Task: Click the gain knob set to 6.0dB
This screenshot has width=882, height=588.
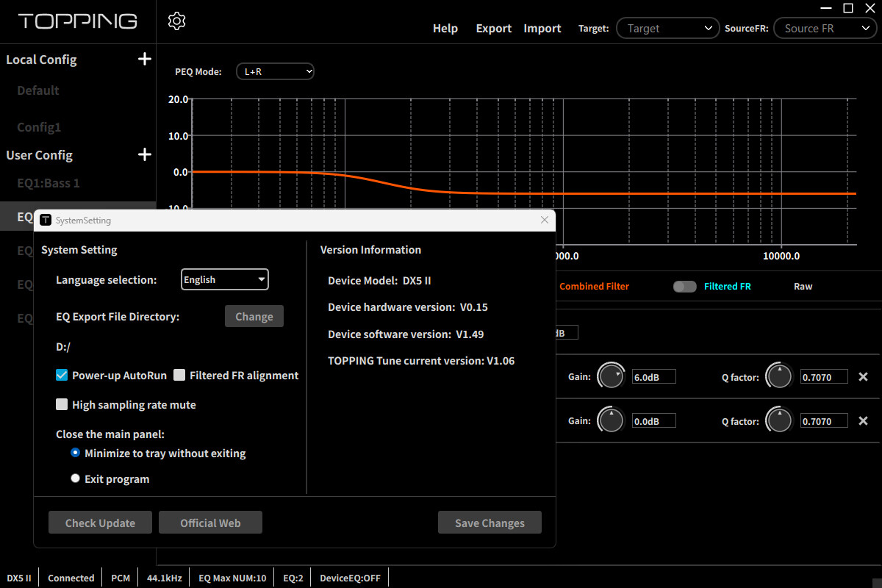Action: click(611, 376)
